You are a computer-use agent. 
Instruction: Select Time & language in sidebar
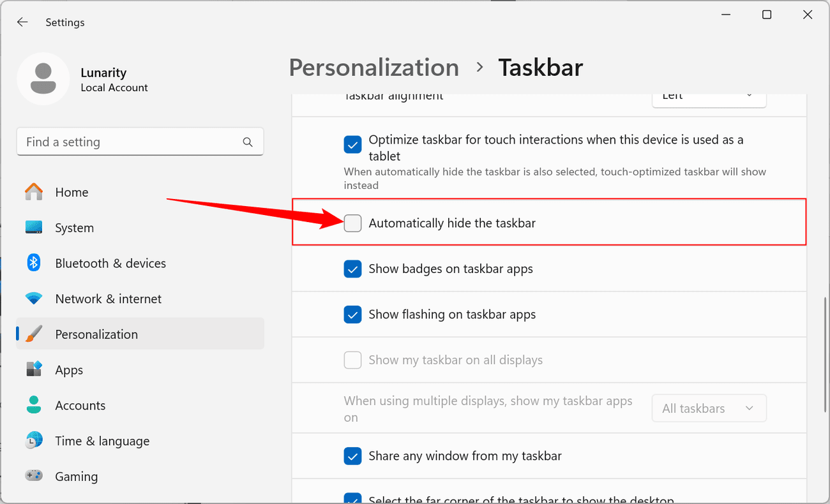point(102,441)
